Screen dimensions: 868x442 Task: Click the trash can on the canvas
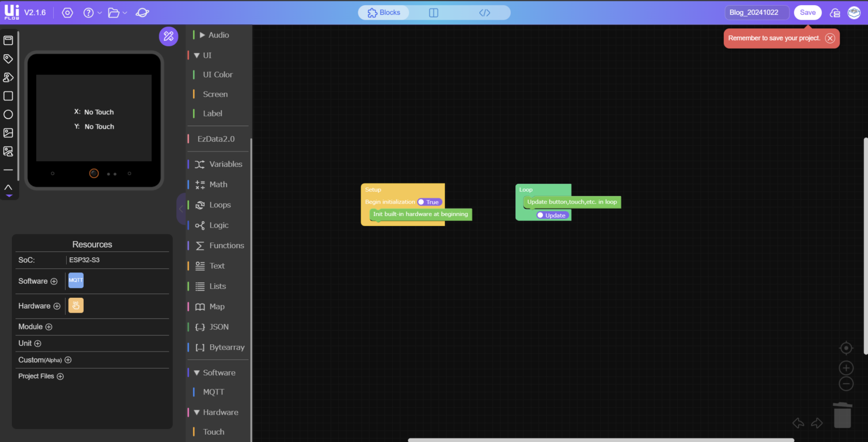tap(842, 416)
